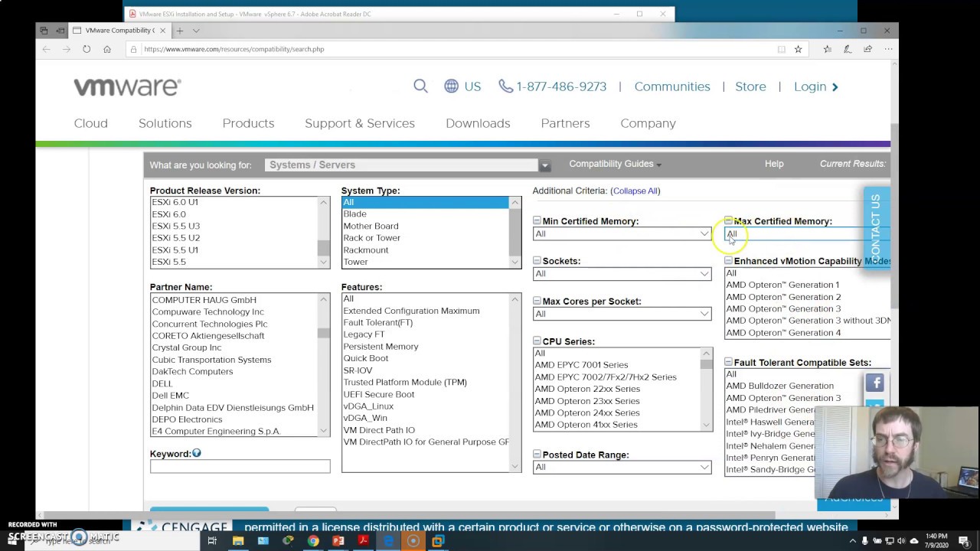980x551 pixels.
Task: Collapse the Max Certified Memory section
Action: 728,221
